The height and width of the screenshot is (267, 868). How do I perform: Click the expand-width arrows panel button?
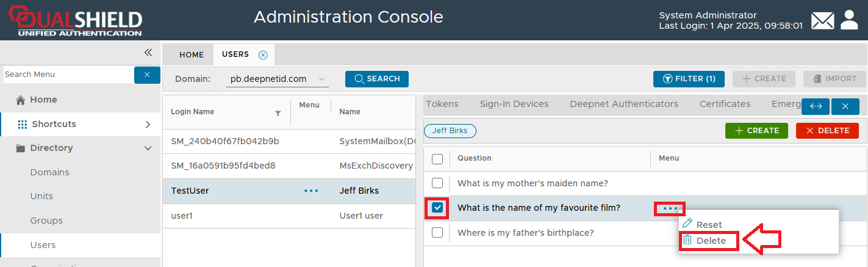click(816, 106)
